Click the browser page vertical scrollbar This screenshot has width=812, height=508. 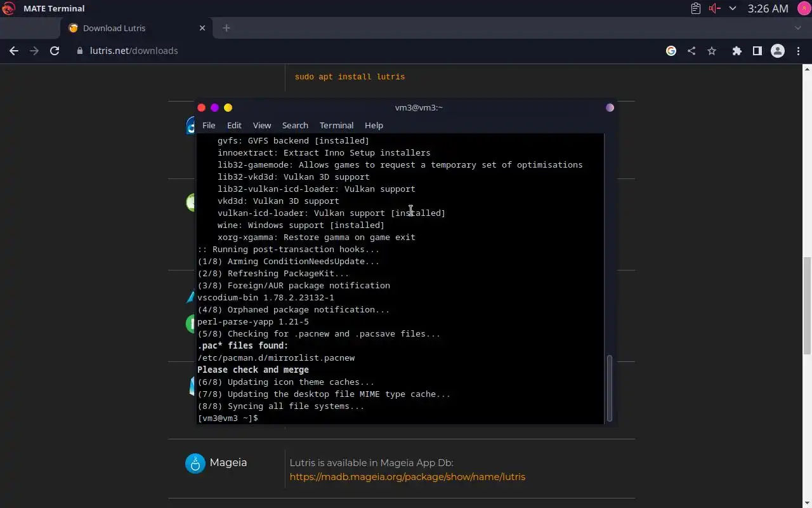pos(807,305)
